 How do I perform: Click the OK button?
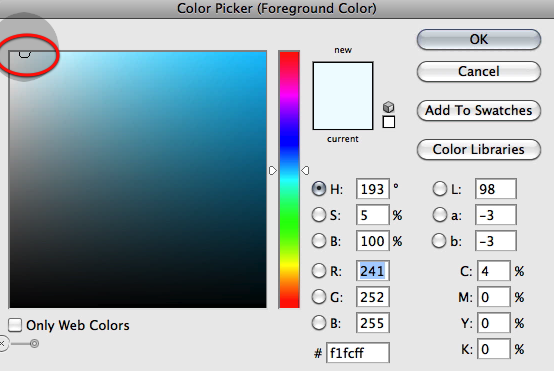[479, 39]
